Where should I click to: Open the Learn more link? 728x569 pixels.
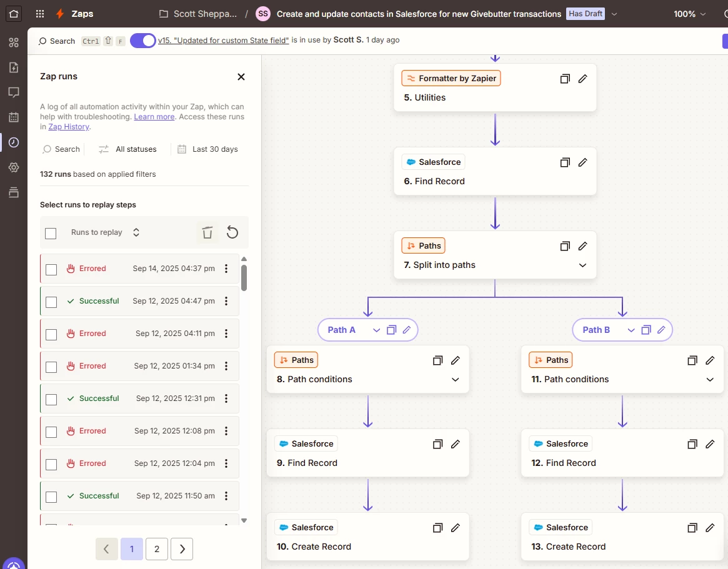[154, 117]
